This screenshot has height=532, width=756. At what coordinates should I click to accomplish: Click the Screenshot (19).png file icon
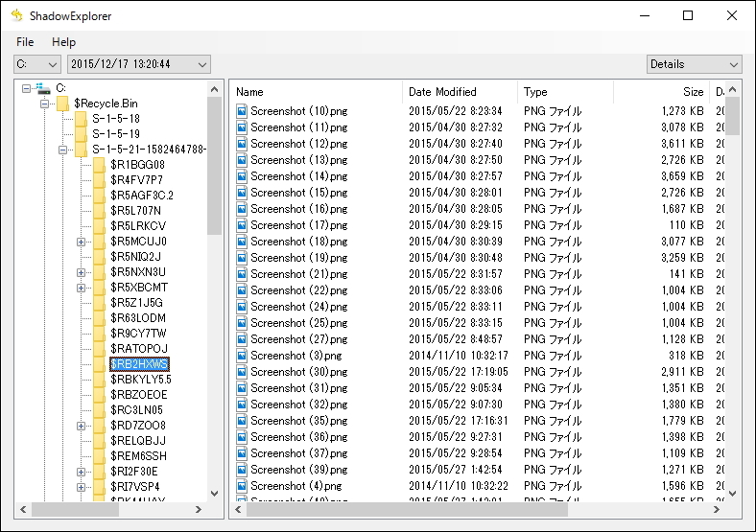pos(242,258)
